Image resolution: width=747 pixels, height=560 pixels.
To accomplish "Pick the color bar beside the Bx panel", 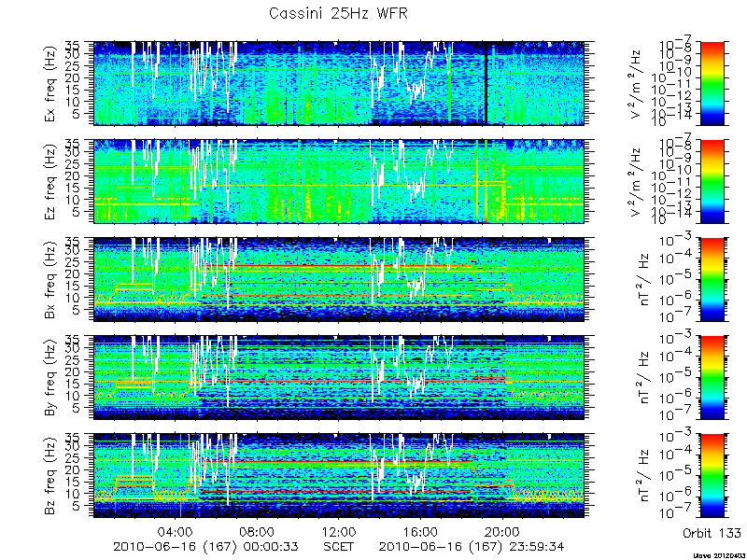I will click(x=712, y=279).
